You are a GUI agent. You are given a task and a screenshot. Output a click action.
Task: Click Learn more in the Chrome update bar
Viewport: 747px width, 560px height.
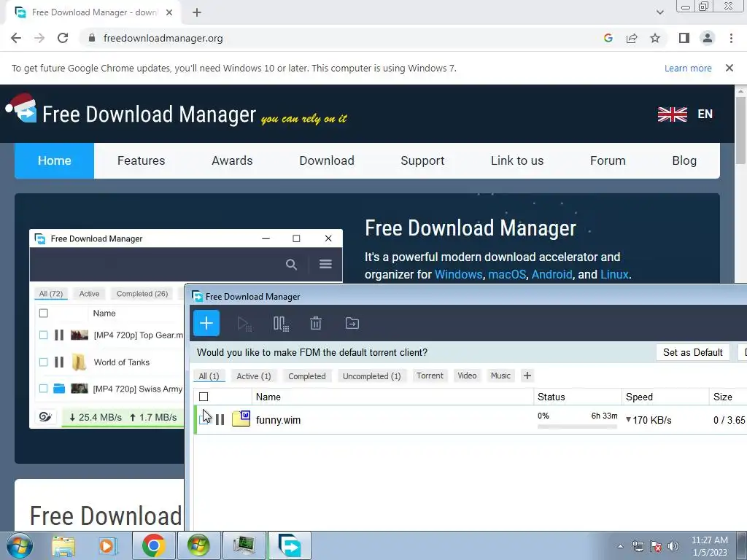point(688,68)
